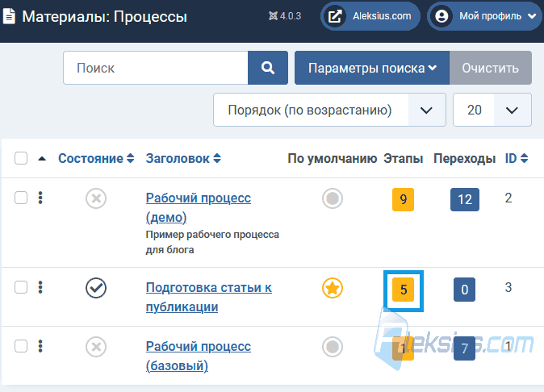Check the box for Рабочий процесс (демо)

[21, 198]
